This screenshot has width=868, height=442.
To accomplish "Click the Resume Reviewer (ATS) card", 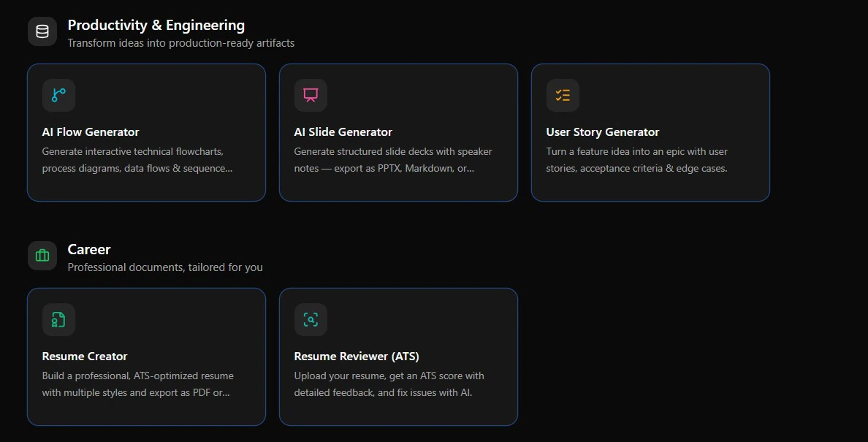I will [398, 357].
